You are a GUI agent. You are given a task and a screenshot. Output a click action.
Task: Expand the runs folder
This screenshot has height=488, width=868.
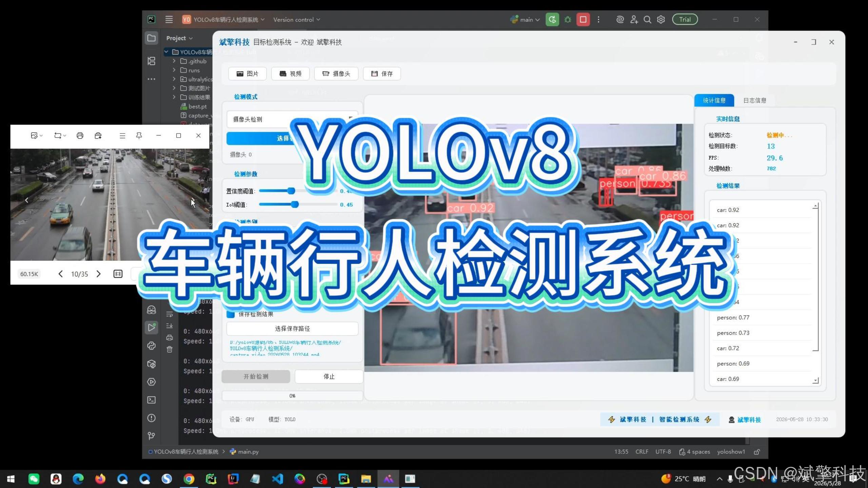point(174,70)
